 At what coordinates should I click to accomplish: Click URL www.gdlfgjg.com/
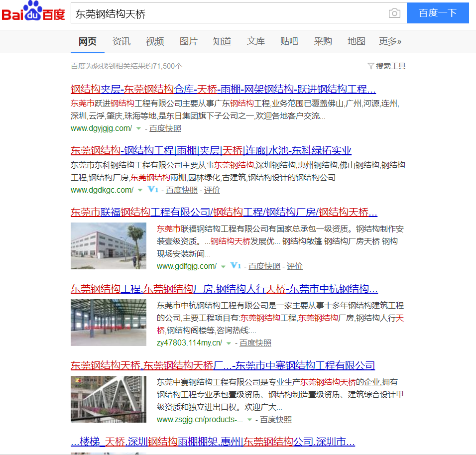pos(187,266)
